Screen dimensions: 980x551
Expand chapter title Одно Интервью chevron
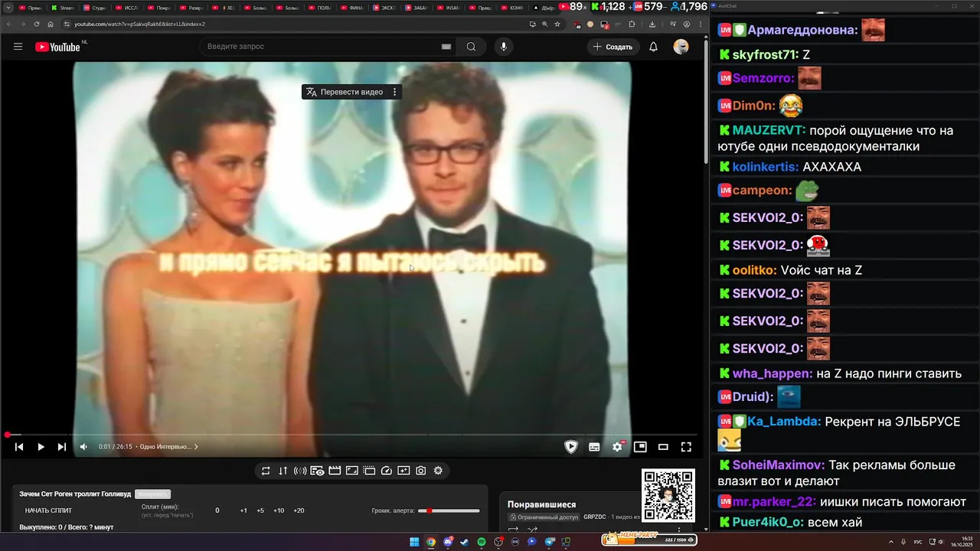tap(196, 447)
